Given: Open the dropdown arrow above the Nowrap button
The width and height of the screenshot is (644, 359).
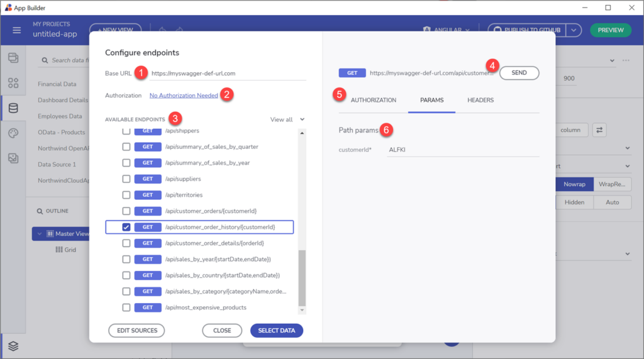Looking at the screenshot, I should pos(628,167).
